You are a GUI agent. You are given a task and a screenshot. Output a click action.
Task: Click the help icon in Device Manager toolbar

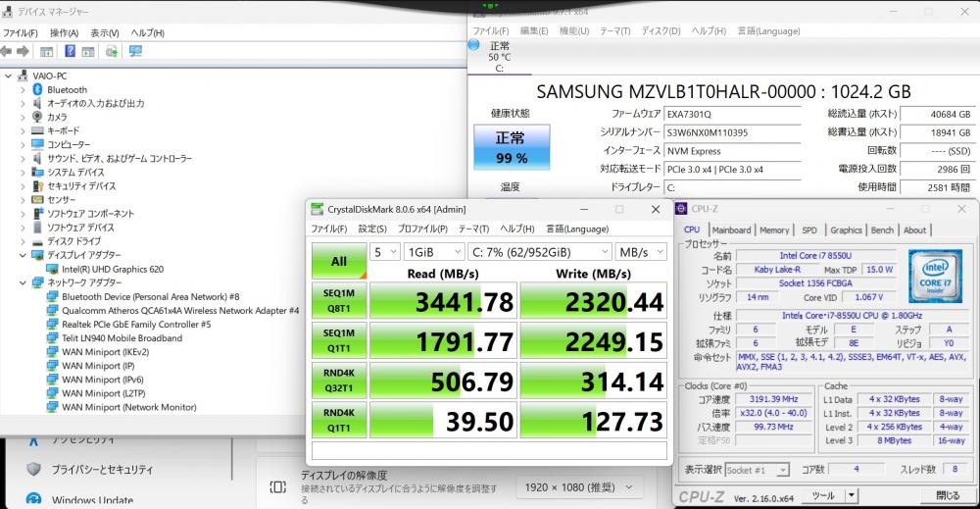coord(70,51)
